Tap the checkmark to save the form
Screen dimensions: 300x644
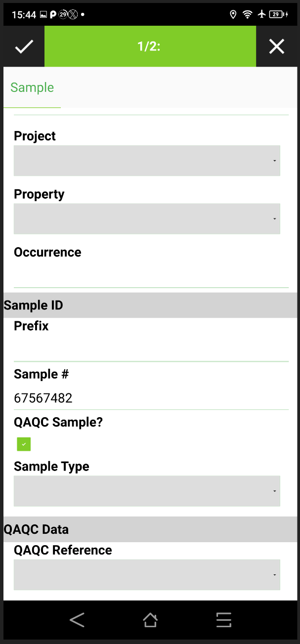point(23,46)
